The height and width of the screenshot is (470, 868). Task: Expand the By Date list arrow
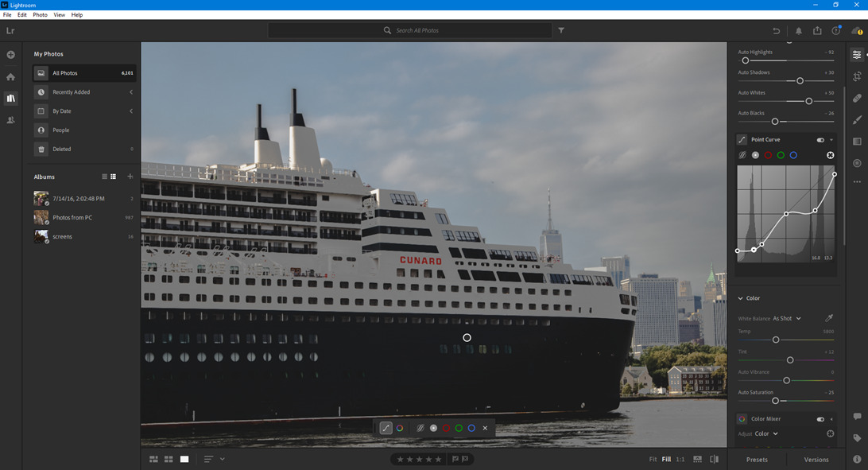[131, 111]
